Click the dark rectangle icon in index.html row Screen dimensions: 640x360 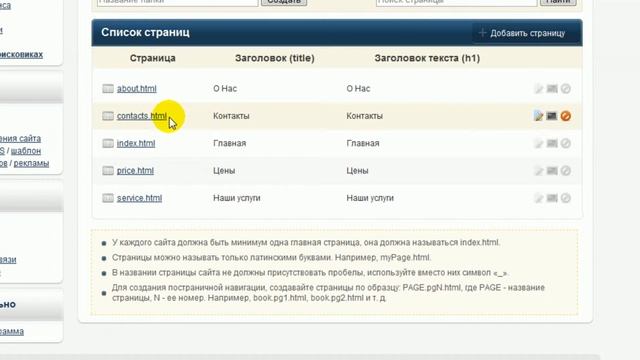click(552, 143)
